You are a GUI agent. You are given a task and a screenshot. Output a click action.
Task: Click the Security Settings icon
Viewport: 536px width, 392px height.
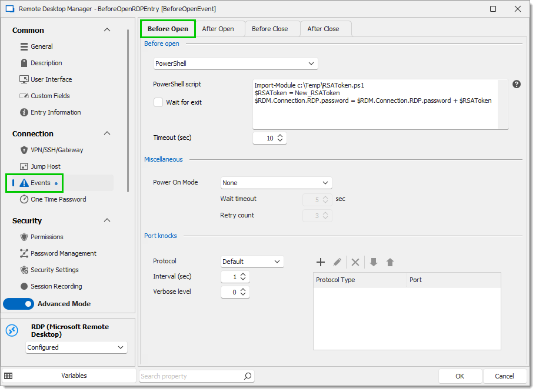pos(24,270)
